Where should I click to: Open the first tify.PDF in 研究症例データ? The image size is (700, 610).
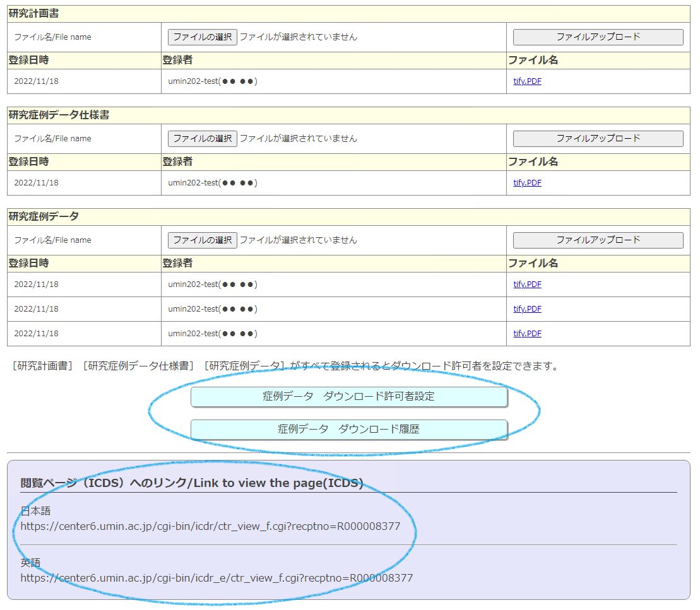pyautogui.click(x=527, y=284)
